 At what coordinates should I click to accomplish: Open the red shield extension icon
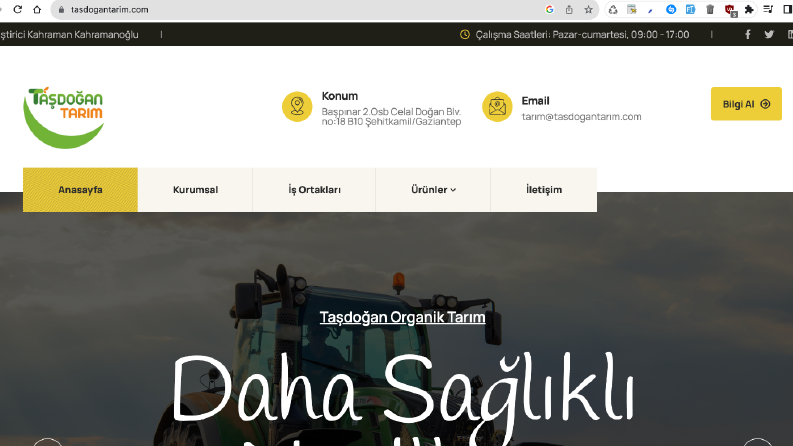[730, 10]
